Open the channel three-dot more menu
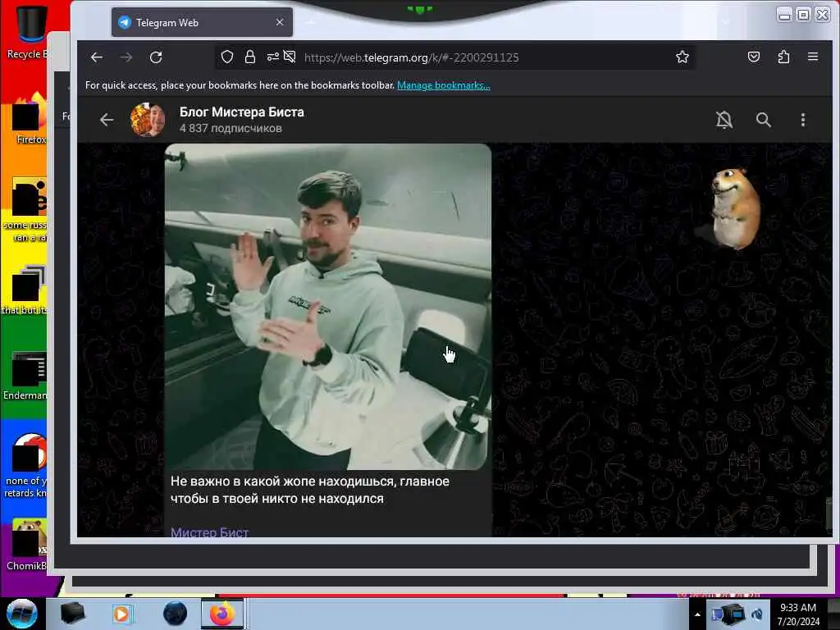 802,120
